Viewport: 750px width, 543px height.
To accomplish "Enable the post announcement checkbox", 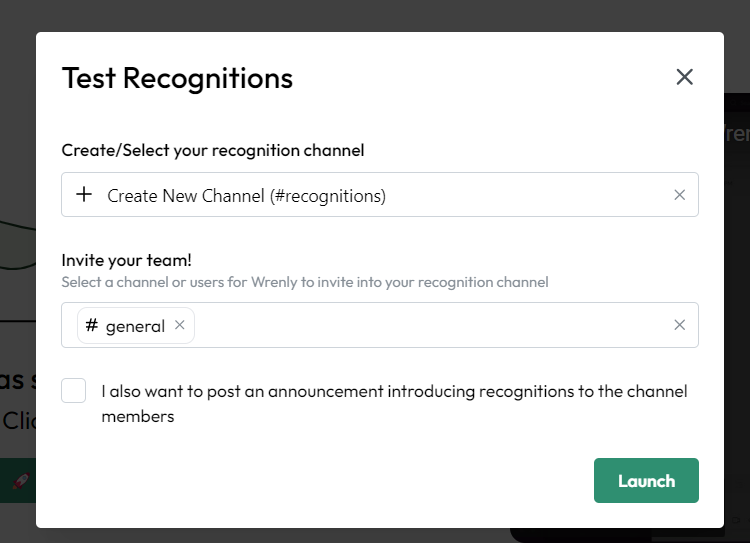I will pos(74,390).
